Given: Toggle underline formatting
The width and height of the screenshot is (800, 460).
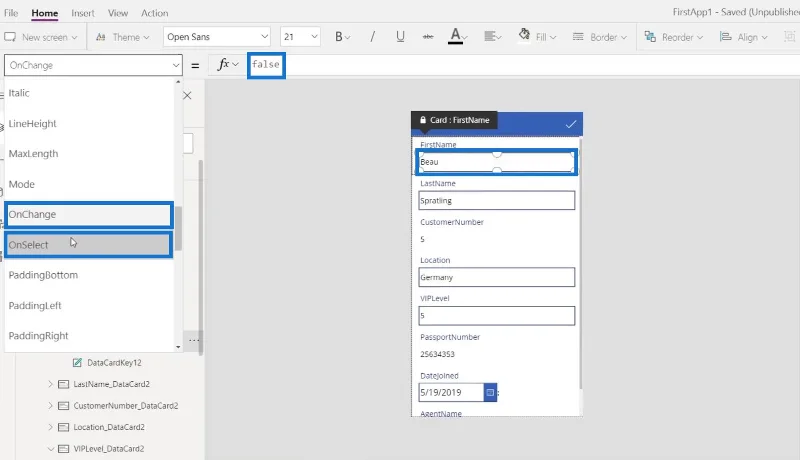Looking at the screenshot, I should tap(400, 37).
